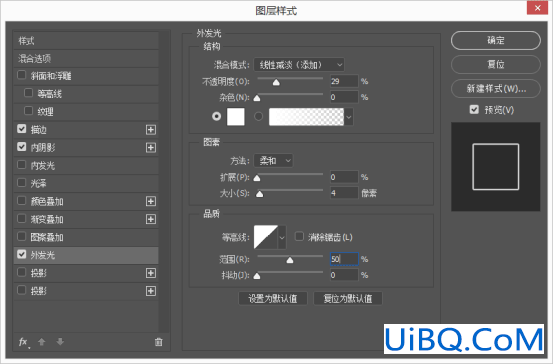Tick the 纹理 checkbox
Screen dimensions: 554x364
coord(28,111)
